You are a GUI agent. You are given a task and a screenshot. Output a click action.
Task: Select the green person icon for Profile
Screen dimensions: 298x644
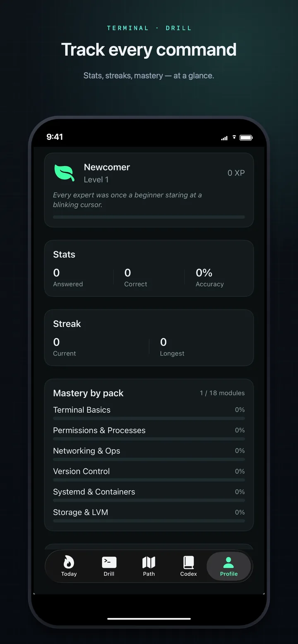pyautogui.click(x=229, y=561)
